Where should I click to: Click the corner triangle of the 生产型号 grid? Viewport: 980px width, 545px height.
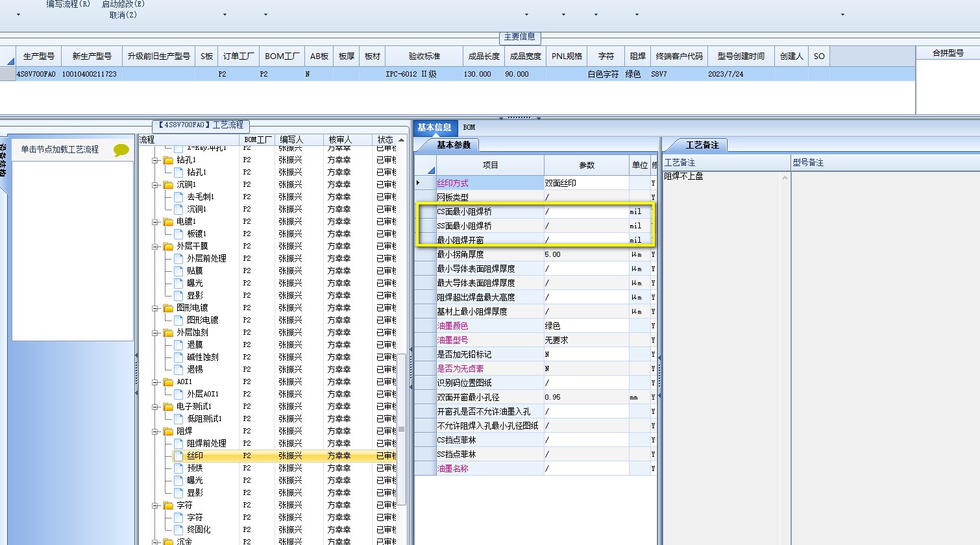(10, 61)
